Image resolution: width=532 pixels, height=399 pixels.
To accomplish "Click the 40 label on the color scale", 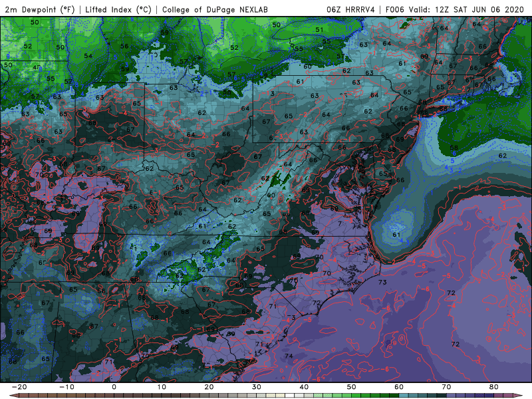I will coord(304,387).
